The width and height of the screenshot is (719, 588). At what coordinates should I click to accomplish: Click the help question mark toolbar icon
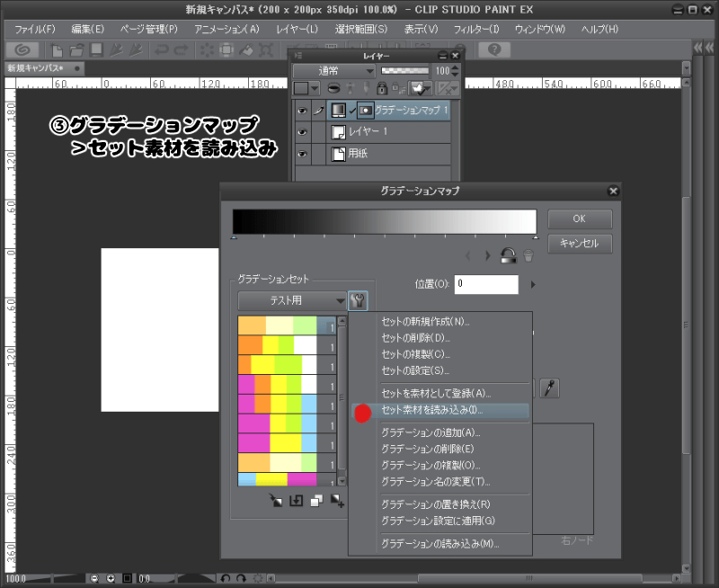493,50
